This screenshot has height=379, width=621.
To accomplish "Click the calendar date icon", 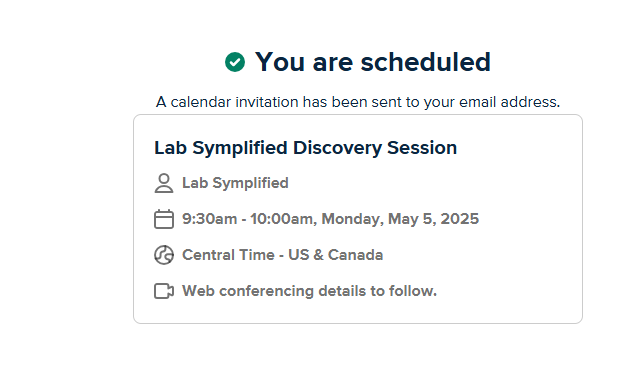I will 164,219.
